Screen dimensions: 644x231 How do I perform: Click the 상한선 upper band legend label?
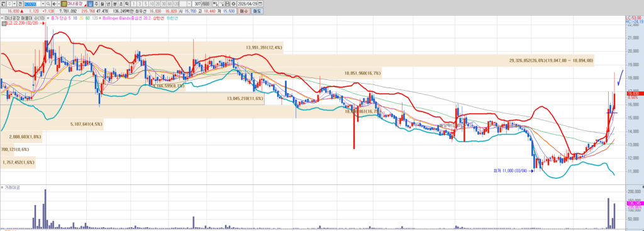[x=158, y=18]
